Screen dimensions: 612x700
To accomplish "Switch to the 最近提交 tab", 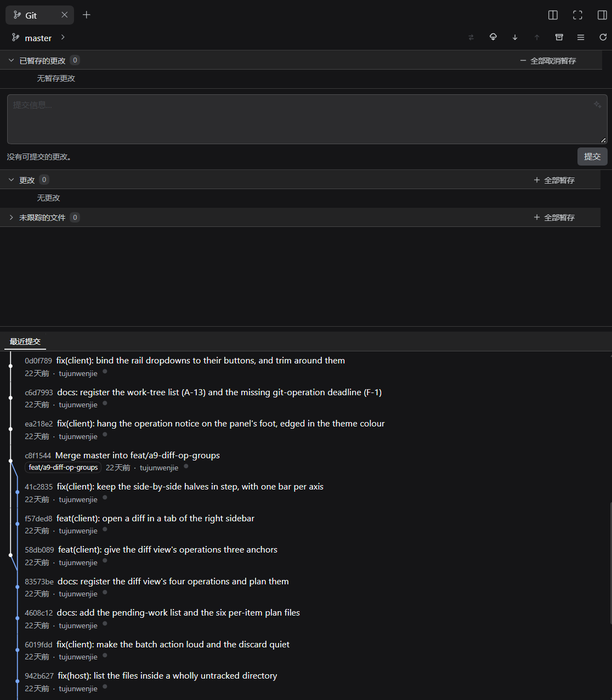I will pyautogui.click(x=25, y=342).
